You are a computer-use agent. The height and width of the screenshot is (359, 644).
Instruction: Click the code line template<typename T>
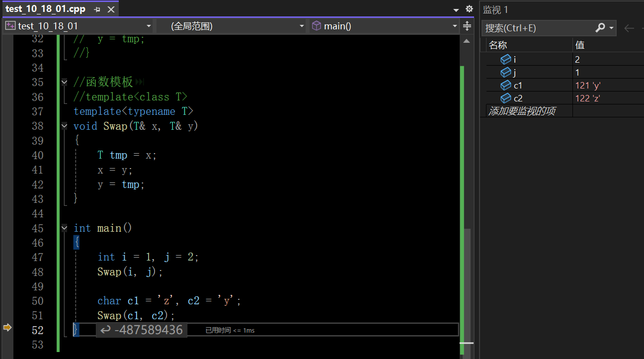[134, 111]
